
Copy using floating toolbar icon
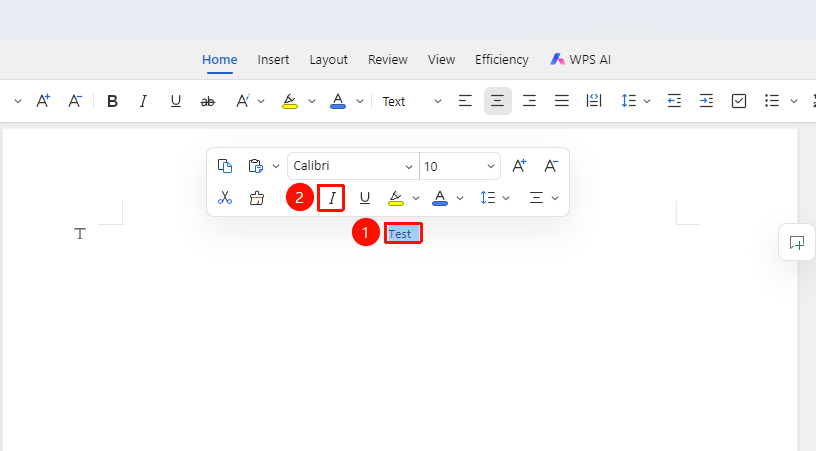point(225,166)
